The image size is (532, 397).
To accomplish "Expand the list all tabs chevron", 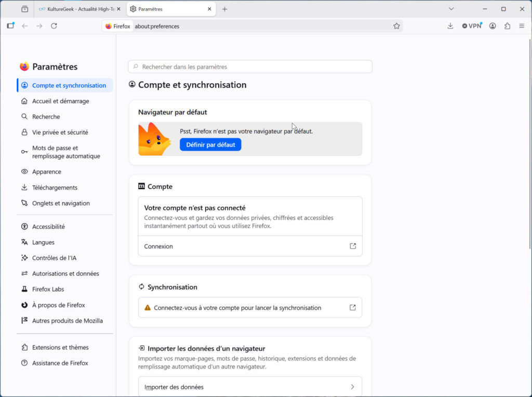I will click(x=451, y=9).
